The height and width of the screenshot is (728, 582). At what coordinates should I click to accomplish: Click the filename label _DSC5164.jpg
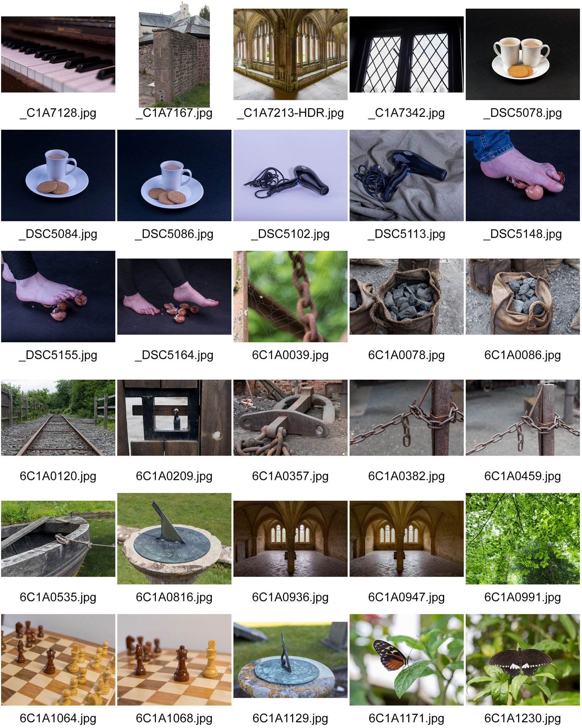(x=174, y=355)
